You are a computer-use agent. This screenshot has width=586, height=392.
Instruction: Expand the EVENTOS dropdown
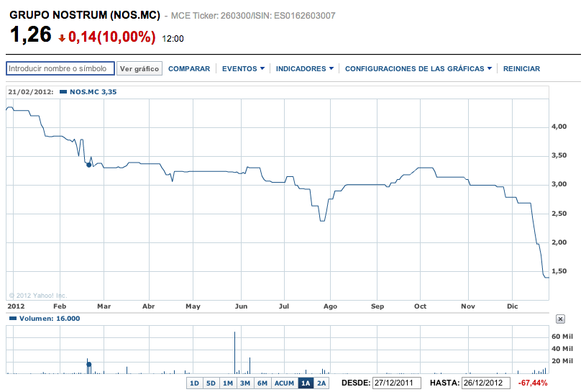click(x=243, y=69)
